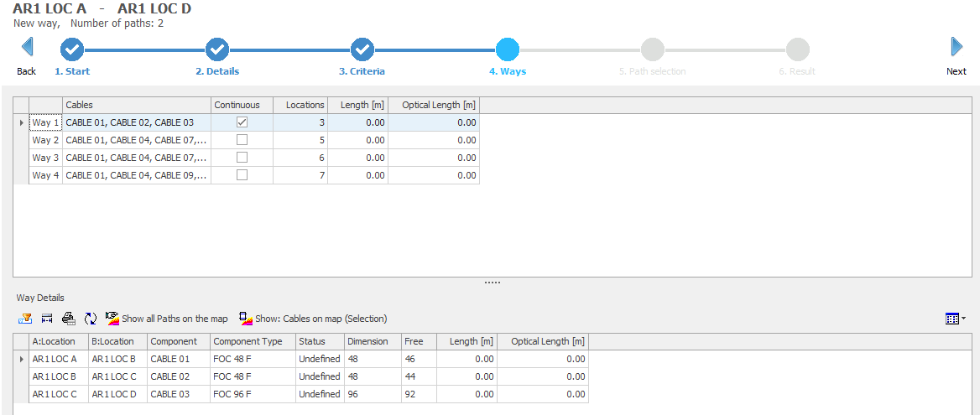980x415 pixels.
Task: Open the grid layout dropdown at right
Action: tap(956, 319)
